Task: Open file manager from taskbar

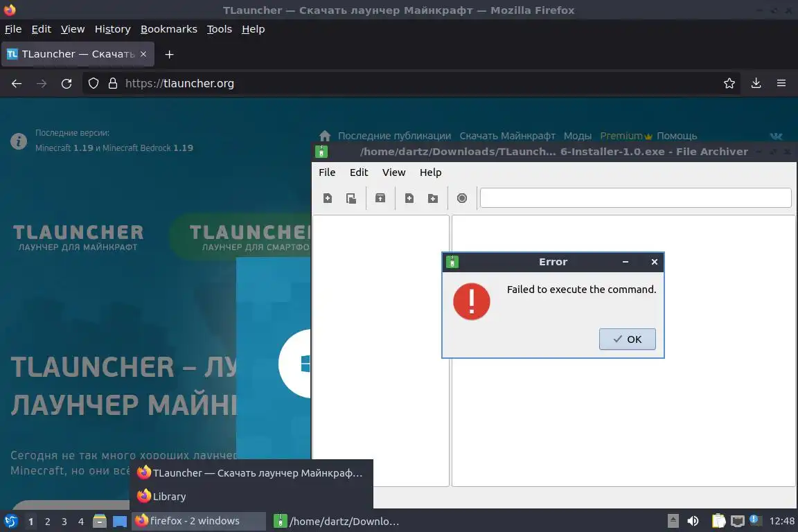Action: [x=100, y=521]
